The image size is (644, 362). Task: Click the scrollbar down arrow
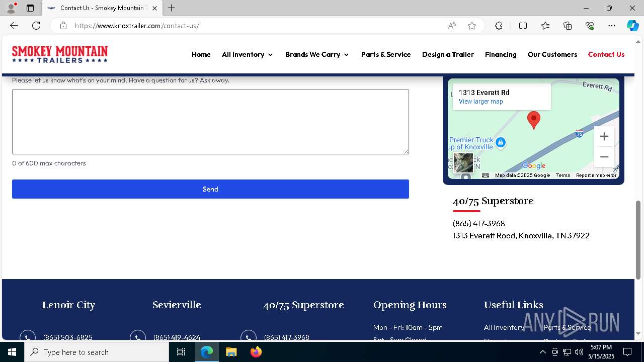[x=638, y=333]
